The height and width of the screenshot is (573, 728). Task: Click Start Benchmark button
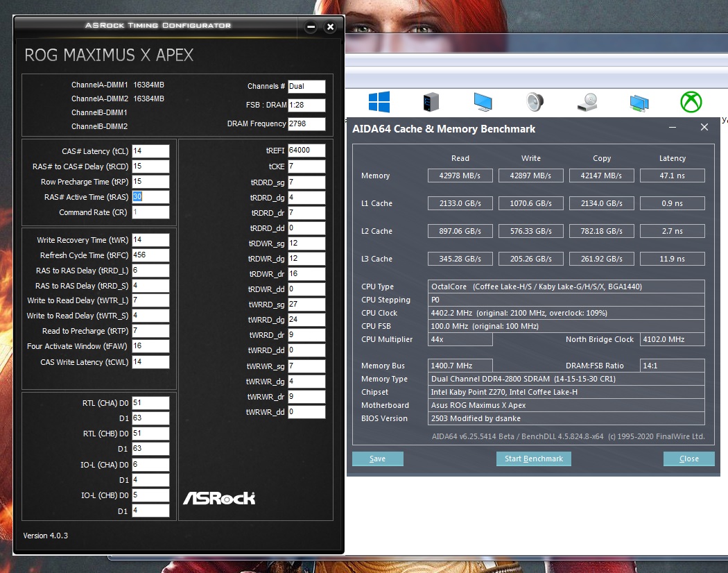[533, 459]
